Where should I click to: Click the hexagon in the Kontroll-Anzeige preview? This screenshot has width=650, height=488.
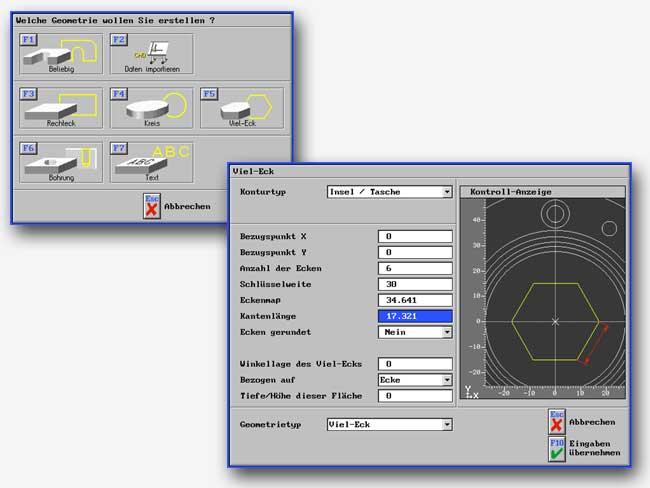555,321
